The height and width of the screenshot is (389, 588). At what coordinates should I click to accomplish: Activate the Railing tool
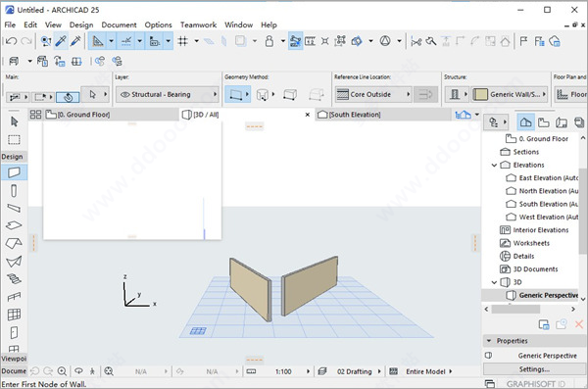coord(14,297)
